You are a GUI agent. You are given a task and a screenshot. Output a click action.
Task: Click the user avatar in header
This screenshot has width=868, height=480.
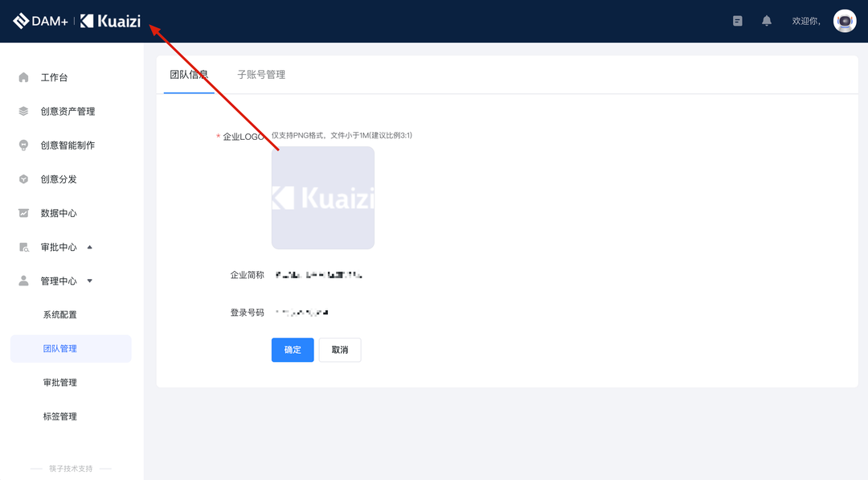click(x=844, y=21)
